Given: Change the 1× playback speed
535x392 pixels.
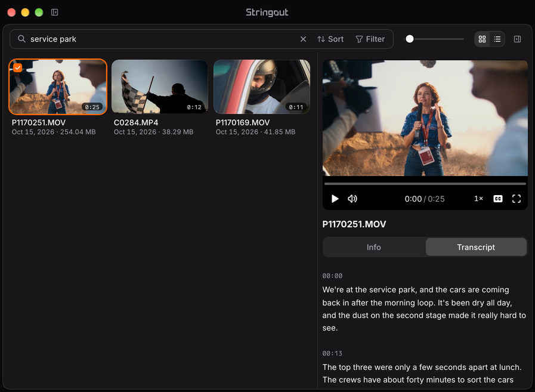Looking at the screenshot, I should [478, 199].
